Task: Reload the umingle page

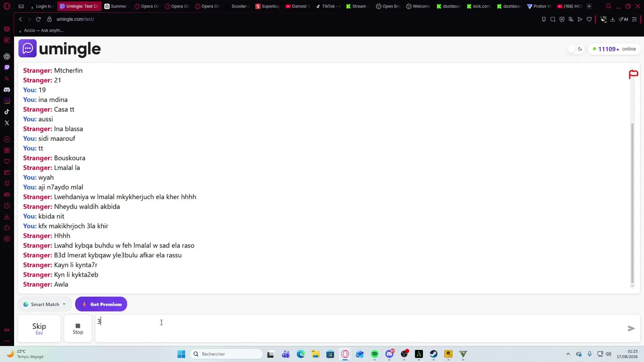Action: [x=38, y=19]
